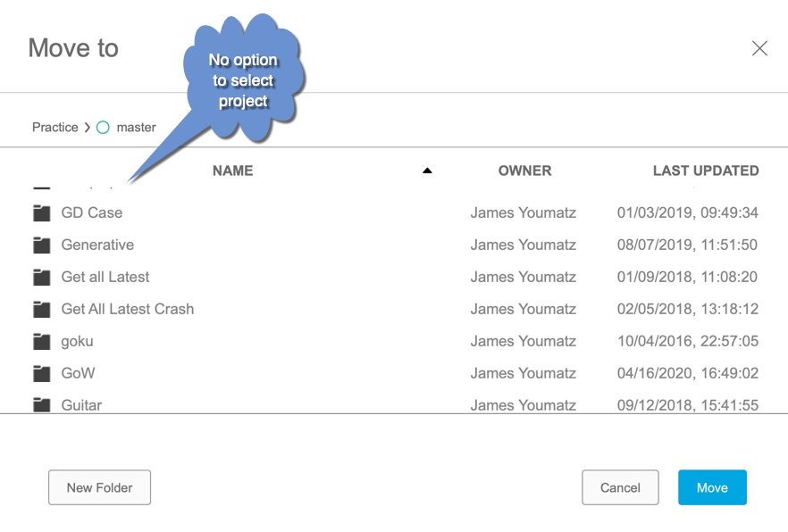Image resolution: width=788 pixels, height=532 pixels.
Task: Click the Get all Latest folder icon
Action: (41, 277)
